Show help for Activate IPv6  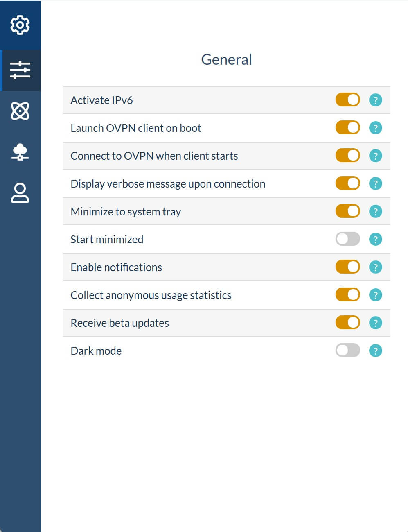tap(375, 100)
